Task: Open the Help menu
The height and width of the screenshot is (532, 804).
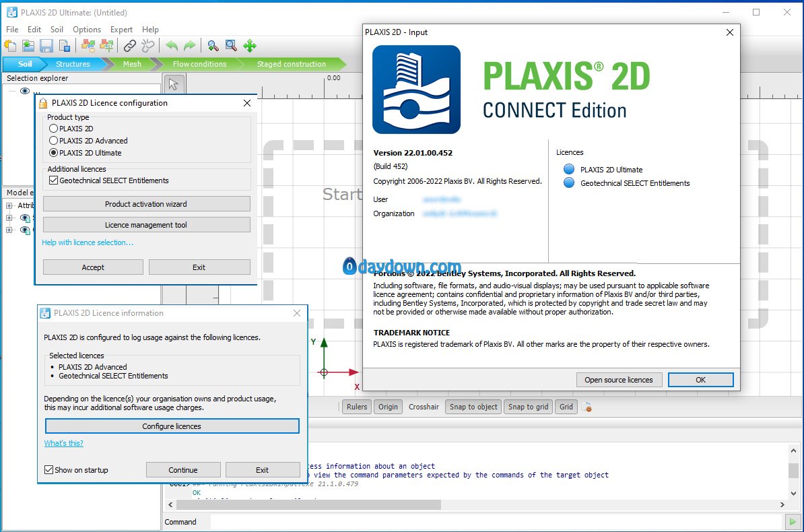Action: click(x=150, y=30)
